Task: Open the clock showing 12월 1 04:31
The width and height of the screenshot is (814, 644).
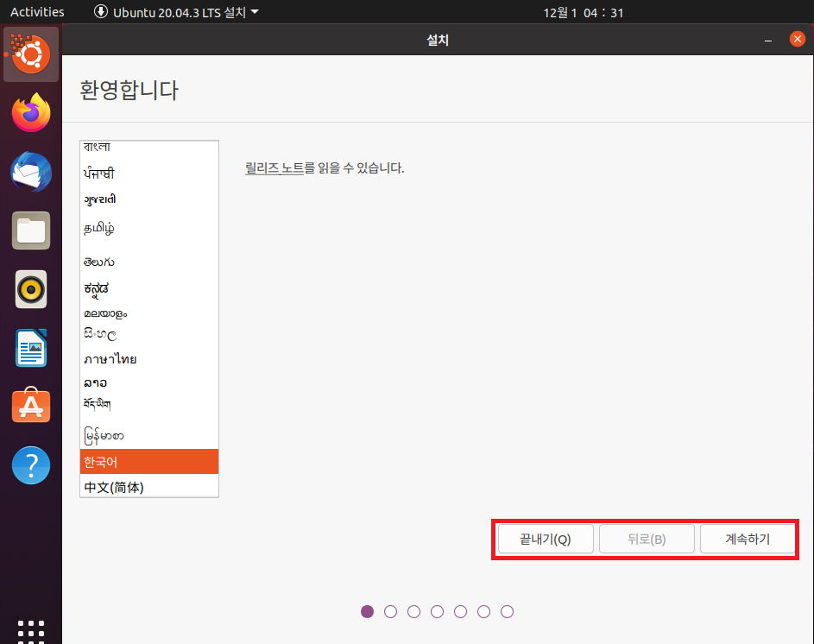Action: [583, 12]
